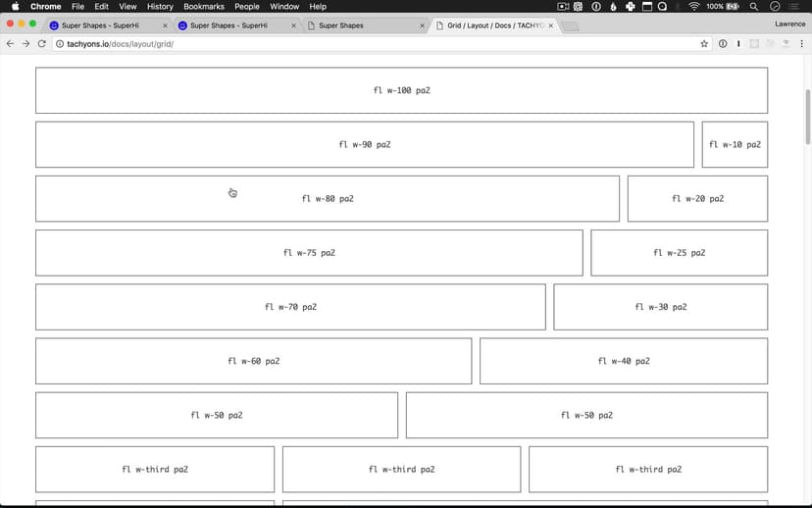
Task: Click the 'fl w-10 pa2' grid box
Action: click(735, 144)
